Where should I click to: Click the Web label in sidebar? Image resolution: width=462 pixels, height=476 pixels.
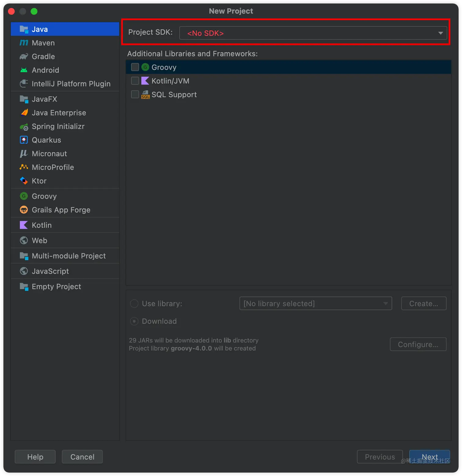coord(40,241)
